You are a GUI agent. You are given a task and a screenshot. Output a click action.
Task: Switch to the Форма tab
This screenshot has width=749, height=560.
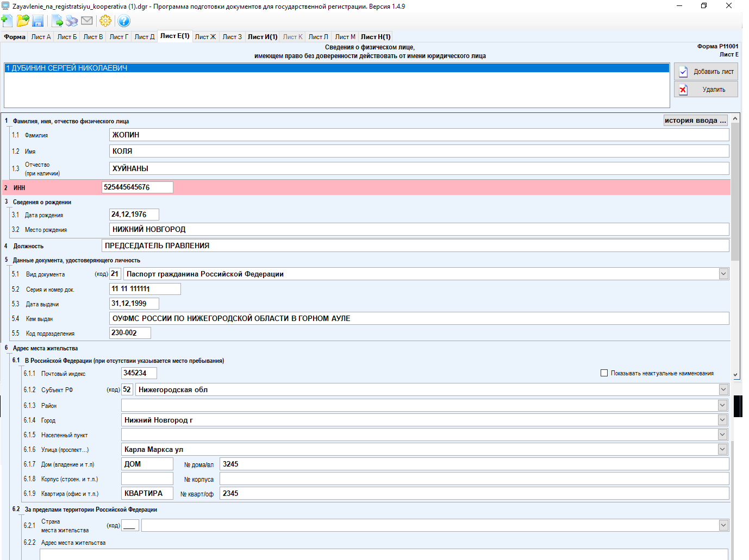[15, 37]
